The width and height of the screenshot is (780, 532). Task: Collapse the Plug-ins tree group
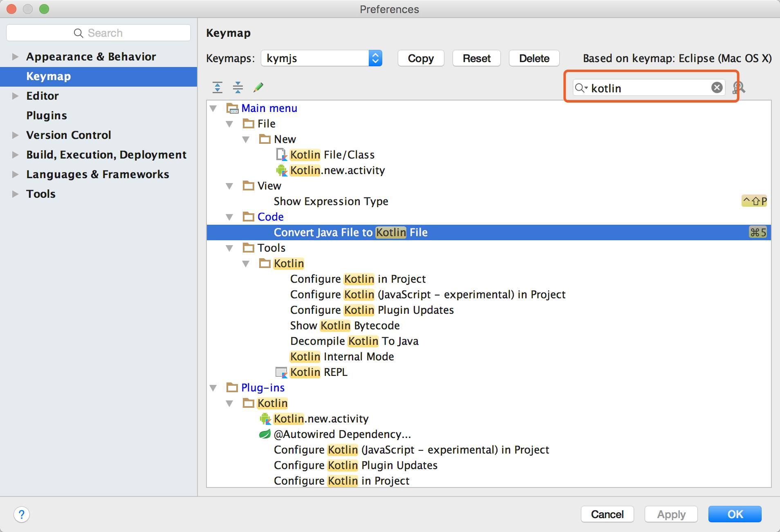213,388
